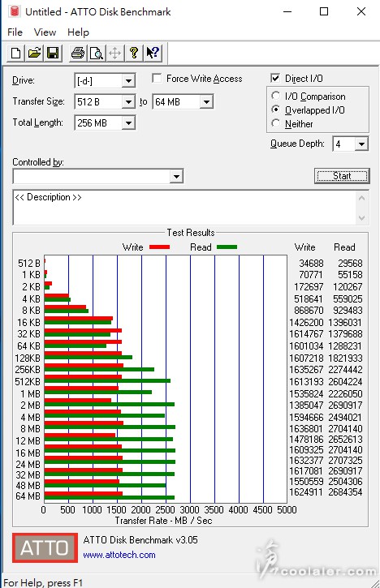
Task: Choose the Neither radio option
Action: [x=275, y=123]
